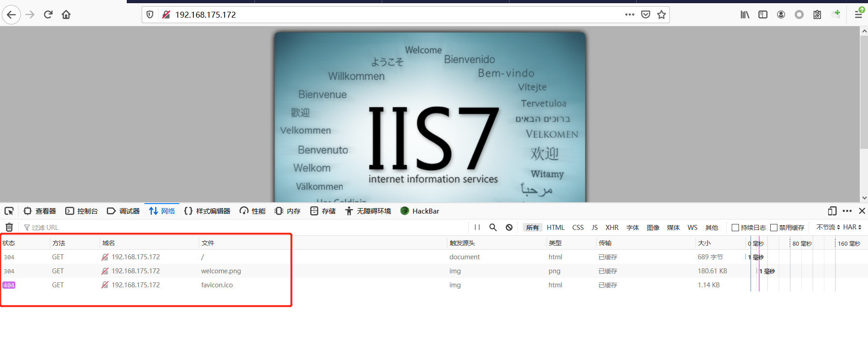Viewport: 868px width, 338px height.
Task: Open the 样式编辑器 tab
Action: click(x=207, y=211)
